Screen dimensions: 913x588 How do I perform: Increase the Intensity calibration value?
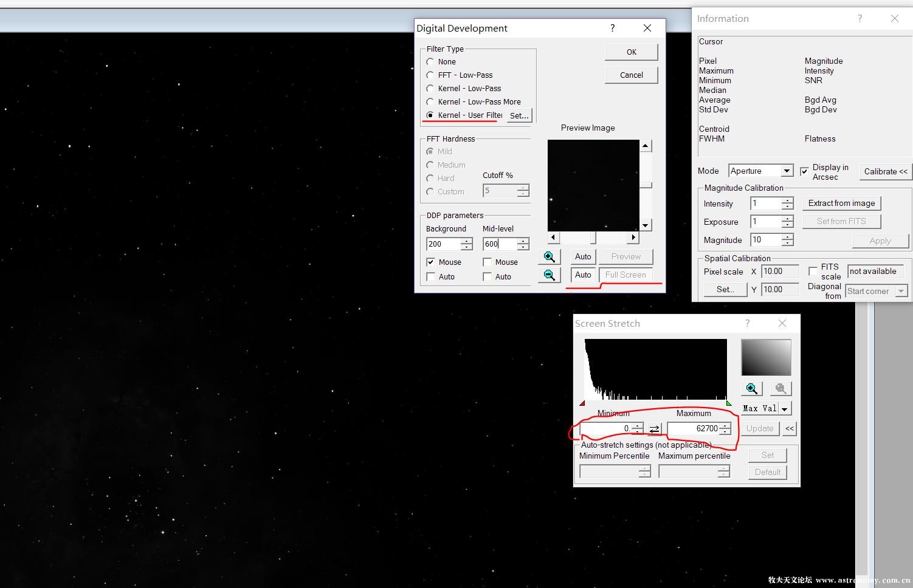(x=788, y=200)
